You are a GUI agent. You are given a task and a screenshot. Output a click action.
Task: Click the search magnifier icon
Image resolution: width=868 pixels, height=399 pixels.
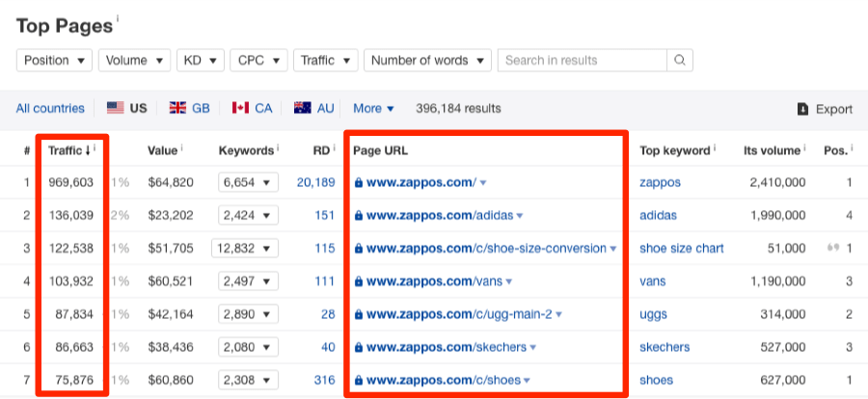click(680, 61)
